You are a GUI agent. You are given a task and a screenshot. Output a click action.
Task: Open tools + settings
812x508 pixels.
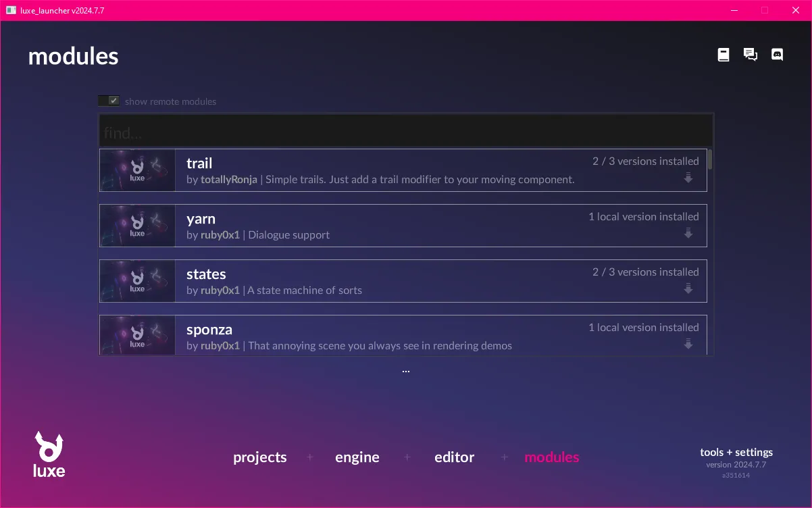[736, 453]
